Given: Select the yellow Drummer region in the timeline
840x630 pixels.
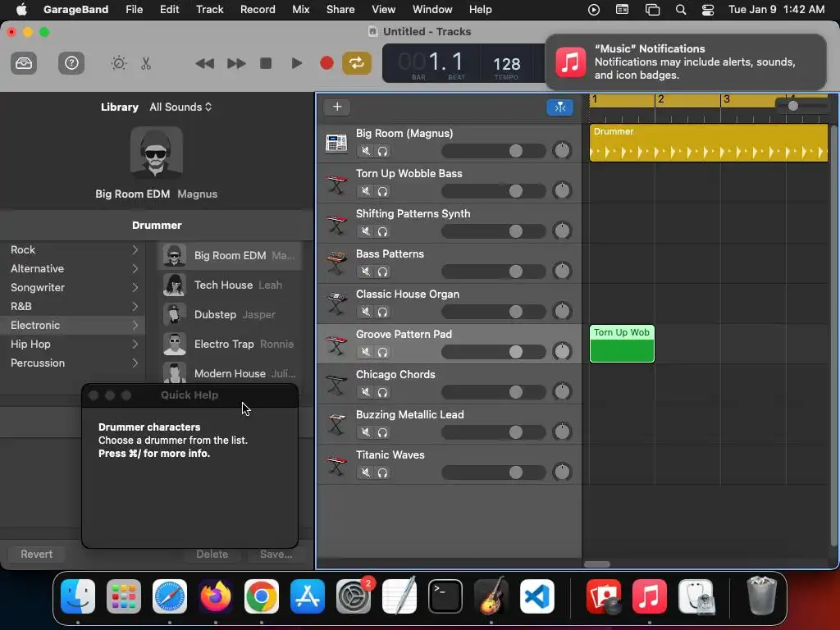Looking at the screenshot, I should tap(708, 143).
